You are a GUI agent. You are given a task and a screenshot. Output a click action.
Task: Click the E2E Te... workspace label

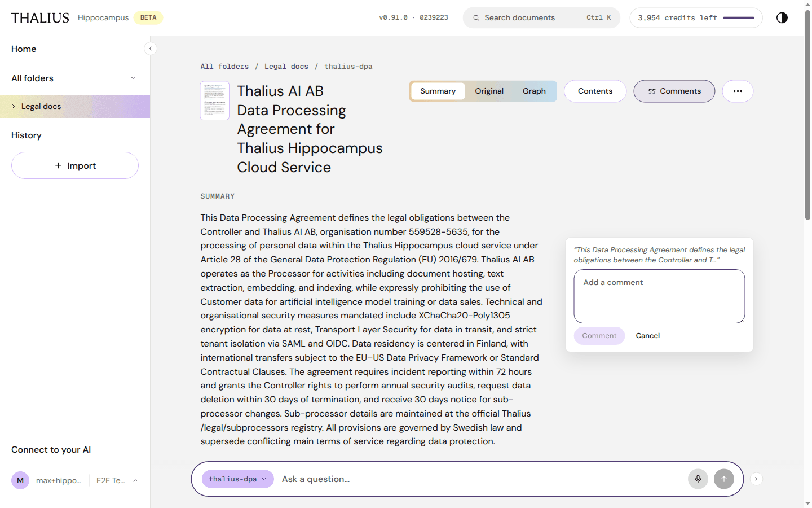pyautogui.click(x=111, y=480)
